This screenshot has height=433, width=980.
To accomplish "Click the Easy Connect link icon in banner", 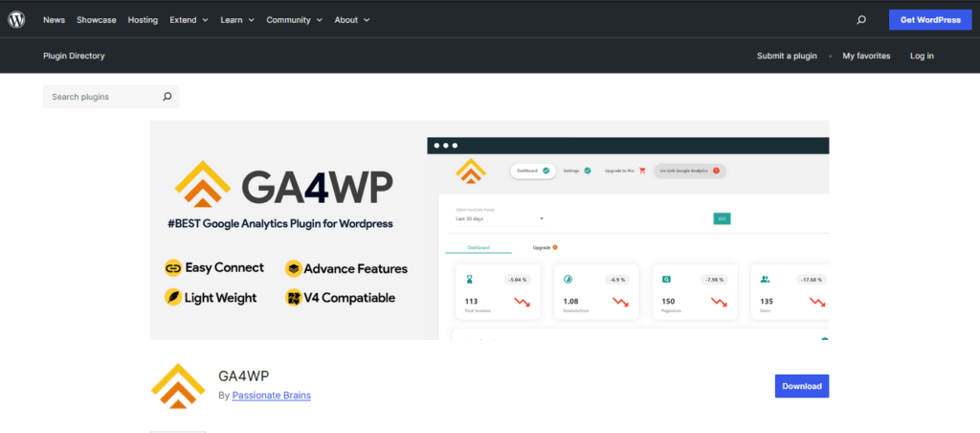I will [173, 268].
